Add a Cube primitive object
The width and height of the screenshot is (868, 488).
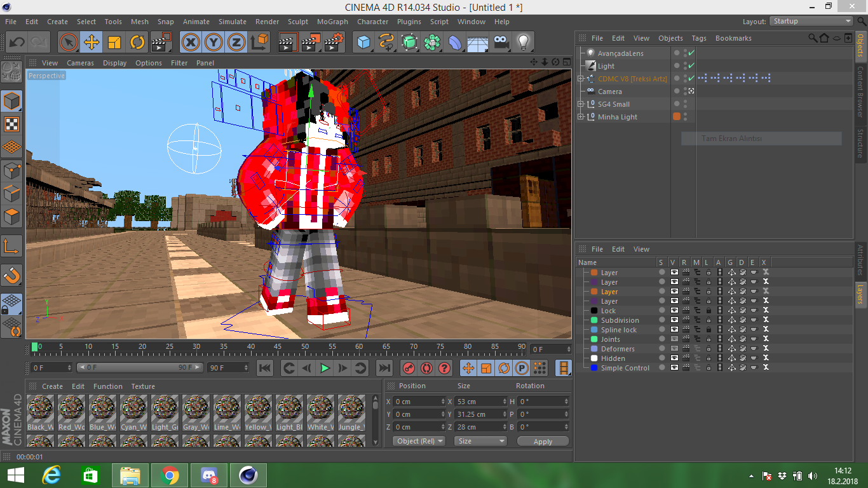(x=363, y=43)
